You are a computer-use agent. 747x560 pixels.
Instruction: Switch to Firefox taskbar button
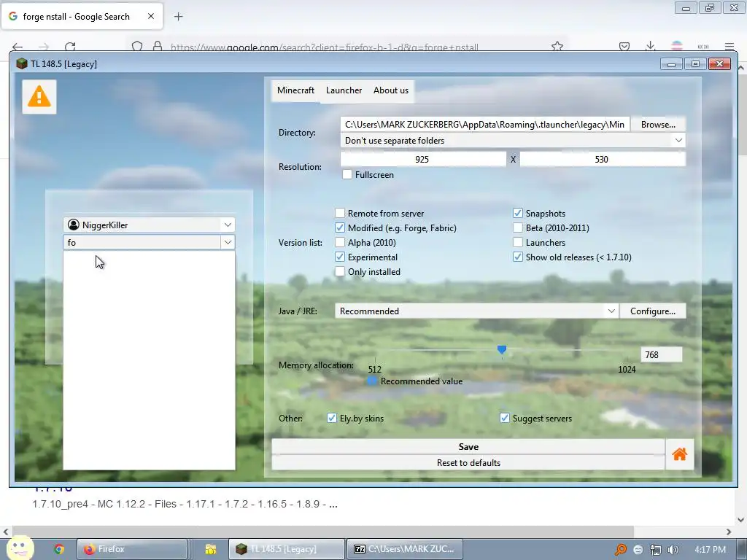pos(131,549)
